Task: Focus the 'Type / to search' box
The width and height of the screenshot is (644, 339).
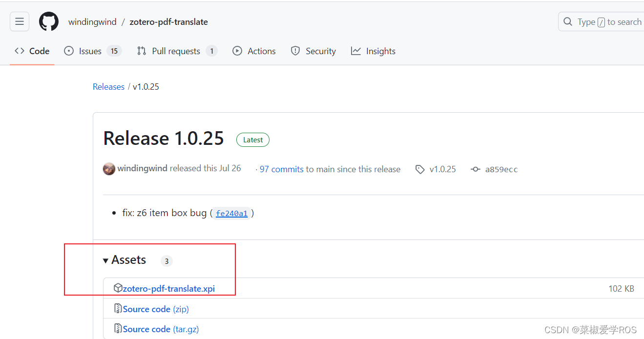Action: coord(601,21)
